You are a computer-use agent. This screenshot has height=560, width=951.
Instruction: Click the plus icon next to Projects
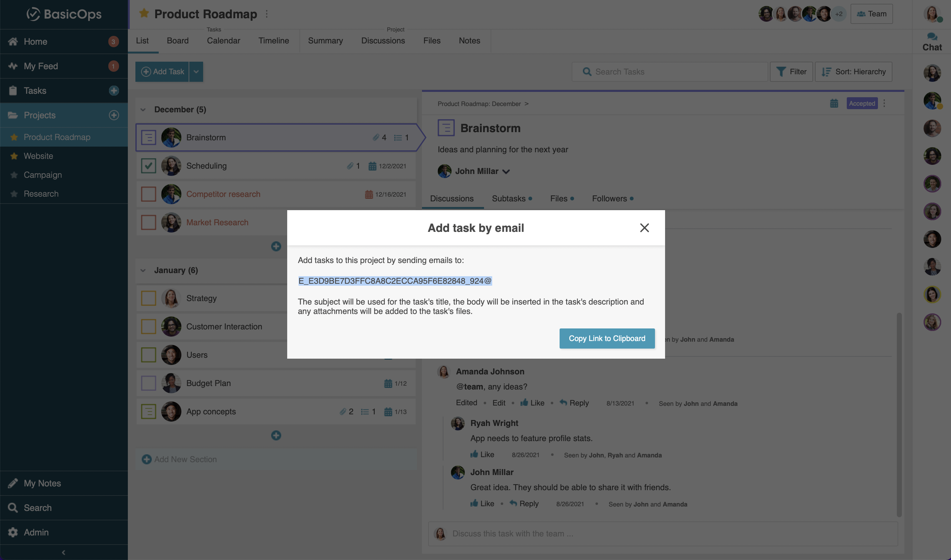[x=114, y=115]
